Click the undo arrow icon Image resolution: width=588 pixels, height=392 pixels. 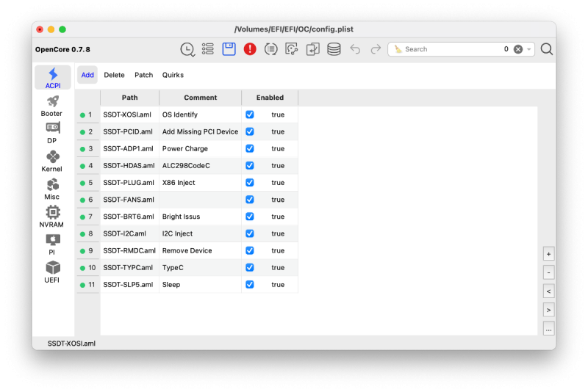(x=355, y=49)
